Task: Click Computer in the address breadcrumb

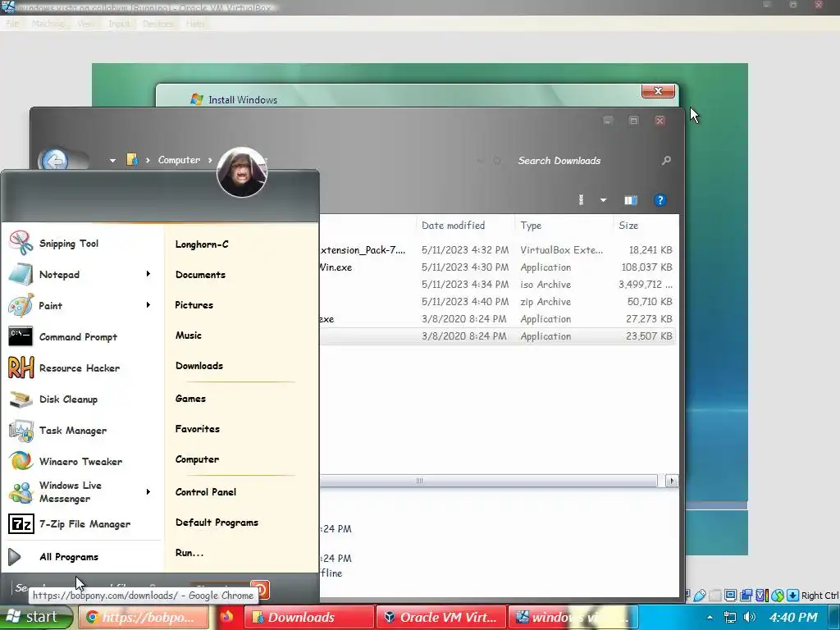Action: click(179, 160)
